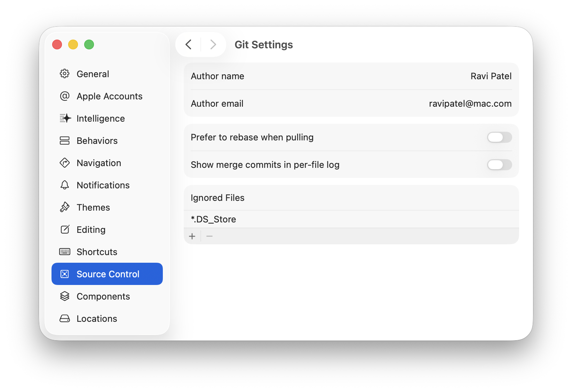
Task: Click the Locations drive icon
Action: (65, 318)
